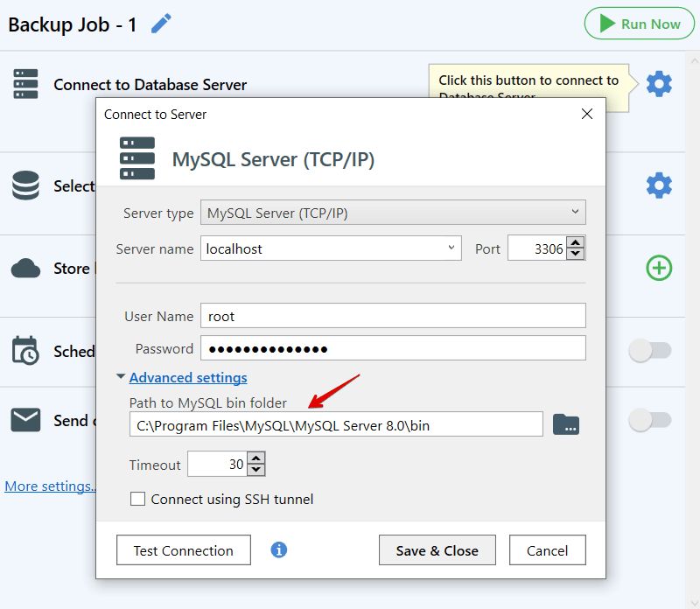This screenshot has height=609, width=700.
Task: Open the Server type dropdown
Action: pos(393,213)
